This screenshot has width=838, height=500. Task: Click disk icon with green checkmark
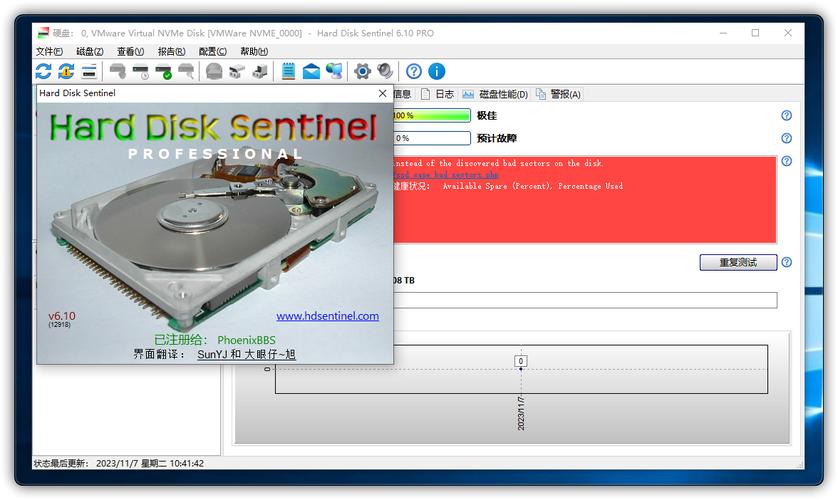(x=164, y=71)
